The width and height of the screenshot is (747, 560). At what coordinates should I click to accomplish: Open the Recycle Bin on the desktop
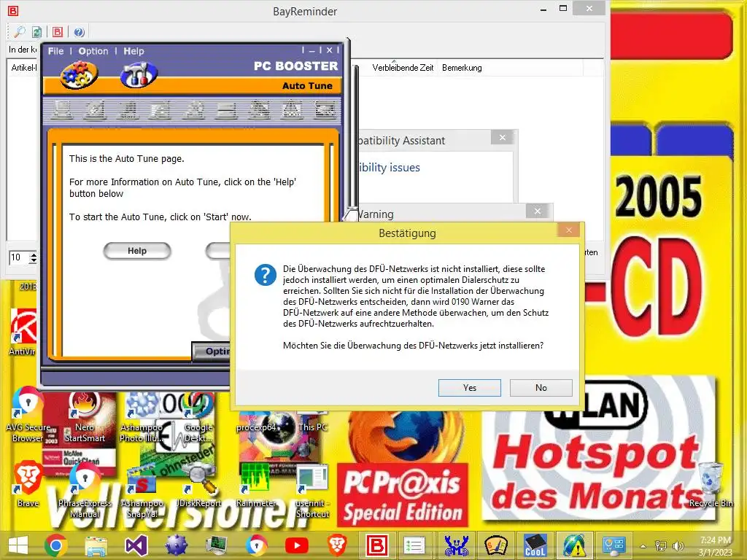(711, 485)
